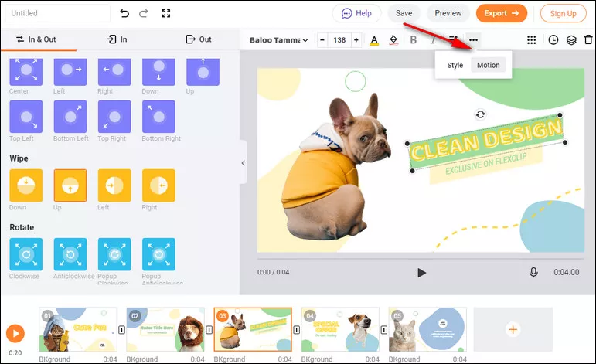This screenshot has width=596, height=364.
Task: Apply the Popup Anticlockwise rotate animation
Action: [x=159, y=254]
